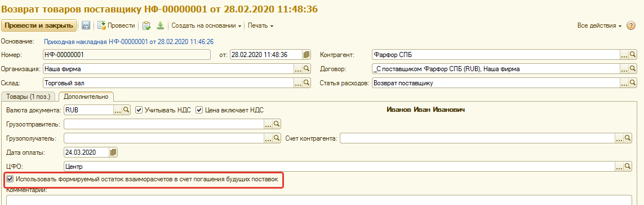Screen dimensions: 644x205
Task: Open selection ellipsis for Грузоотправитель field
Action: pos(269,124)
